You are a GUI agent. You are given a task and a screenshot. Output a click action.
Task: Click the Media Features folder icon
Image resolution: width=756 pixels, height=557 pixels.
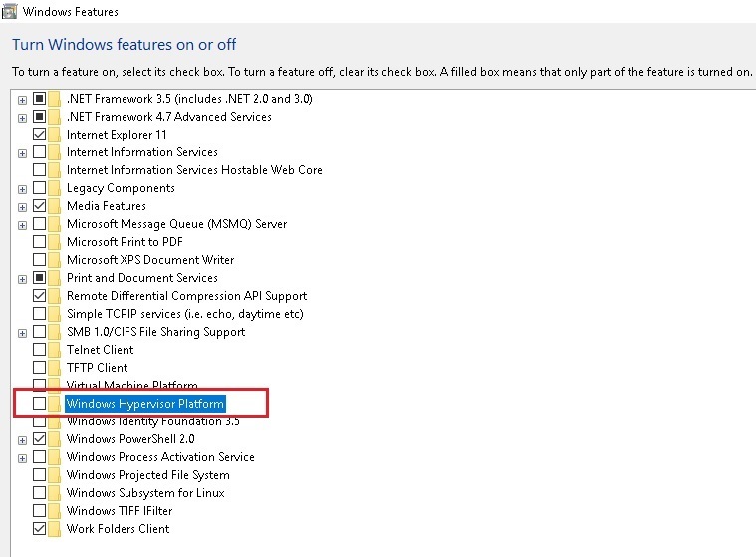55,206
